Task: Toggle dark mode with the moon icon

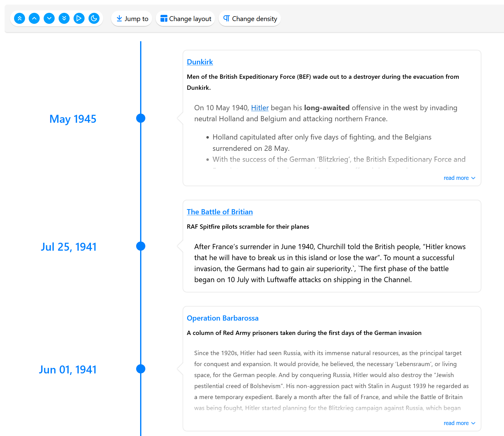Action: tap(94, 19)
